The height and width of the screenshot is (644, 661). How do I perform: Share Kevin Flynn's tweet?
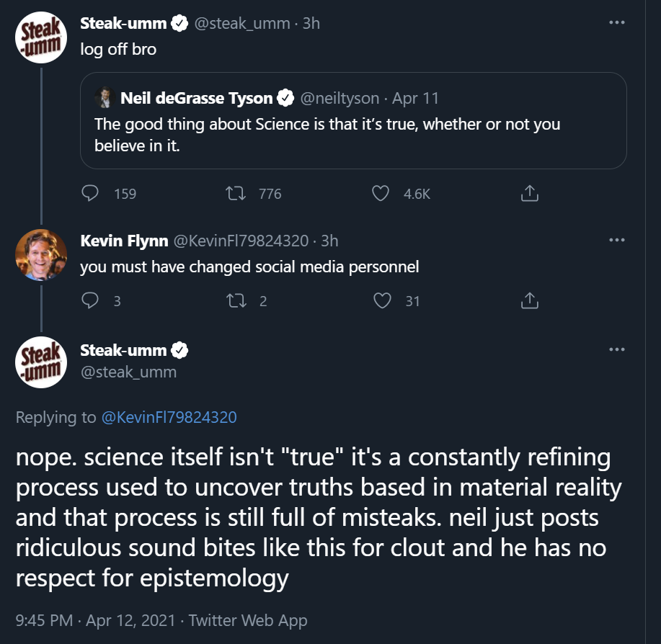pos(528,300)
